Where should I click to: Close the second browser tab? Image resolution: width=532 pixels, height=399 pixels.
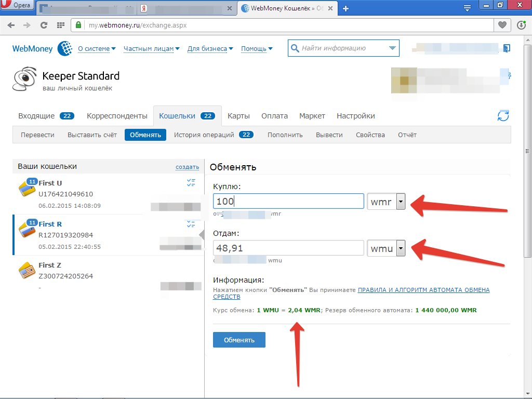pyautogui.click(x=230, y=8)
